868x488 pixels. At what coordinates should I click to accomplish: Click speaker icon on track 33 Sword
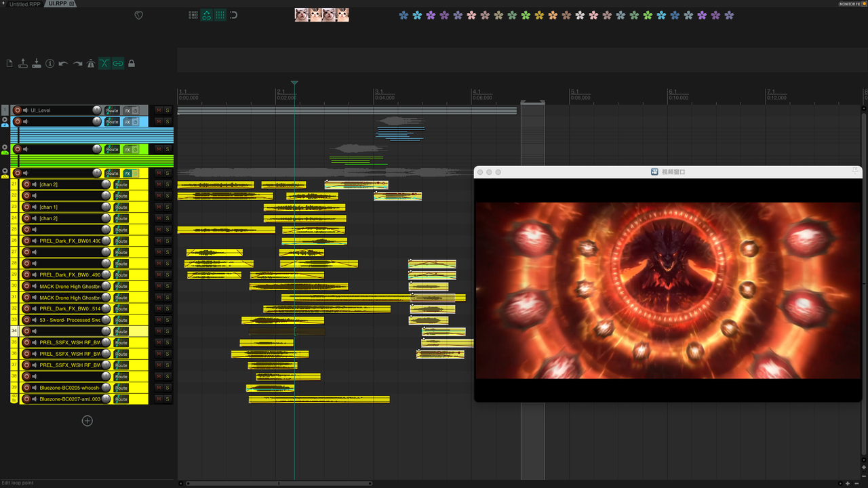[x=35, y=320]
